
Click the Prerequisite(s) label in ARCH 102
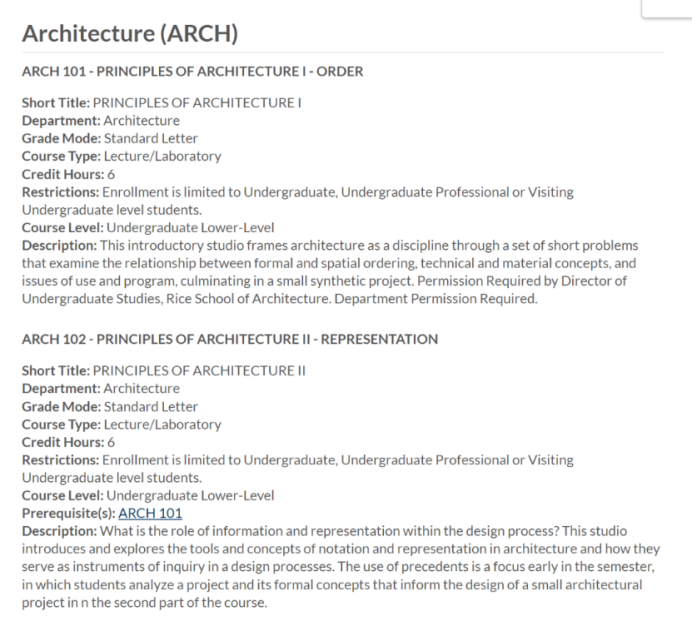[69, 513]
